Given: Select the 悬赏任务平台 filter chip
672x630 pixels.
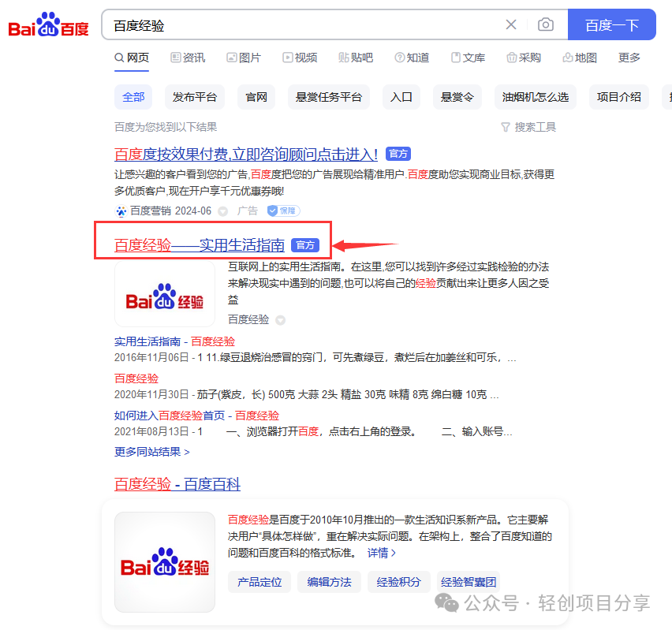Looking at the screenshot, I should (x=329, y=97).
